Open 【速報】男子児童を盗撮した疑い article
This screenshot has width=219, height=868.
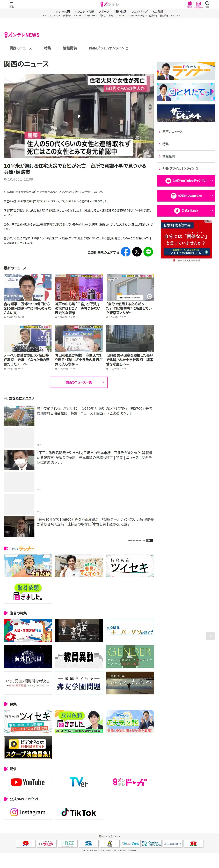(130, 348)
